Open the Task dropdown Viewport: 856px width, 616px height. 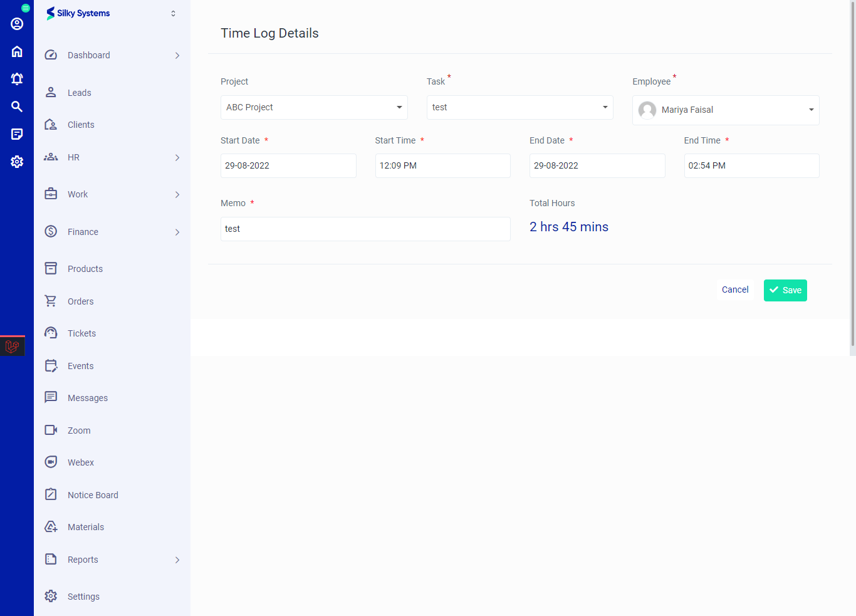(519, 107)
